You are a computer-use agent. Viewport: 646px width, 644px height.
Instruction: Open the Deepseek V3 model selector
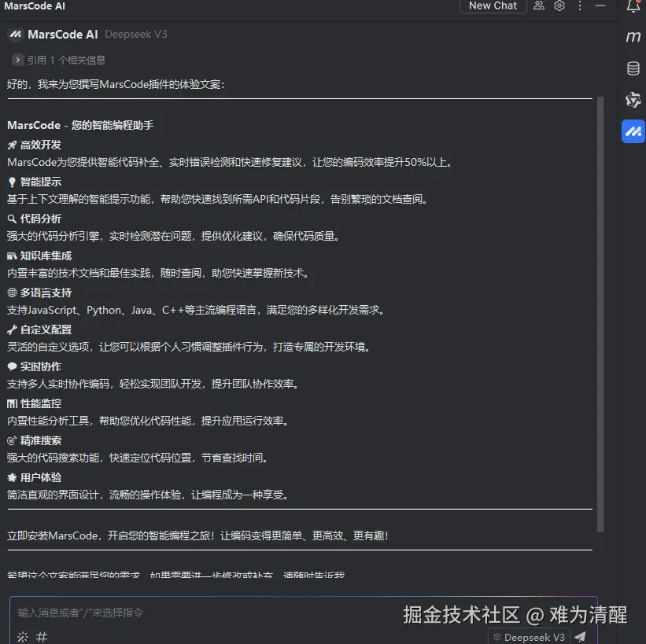point(529,637)
